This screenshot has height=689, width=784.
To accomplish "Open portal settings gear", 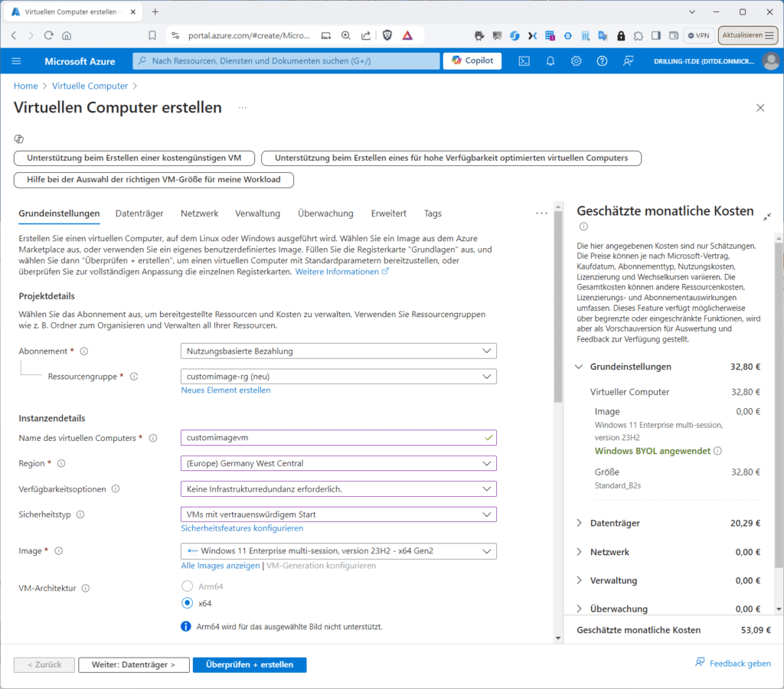I will [576, 61].
